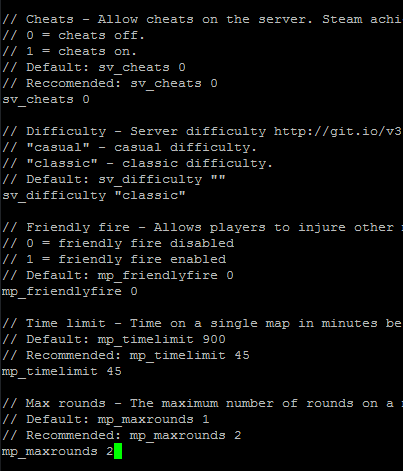
Task: Click the "1 = cheats on." comment
Action: point(69,51)
